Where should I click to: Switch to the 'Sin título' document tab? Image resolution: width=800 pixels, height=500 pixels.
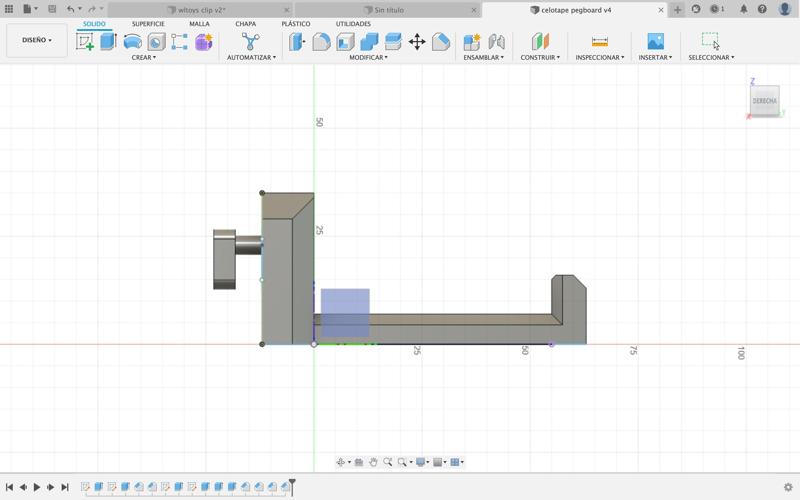click(x=388, y=9)
